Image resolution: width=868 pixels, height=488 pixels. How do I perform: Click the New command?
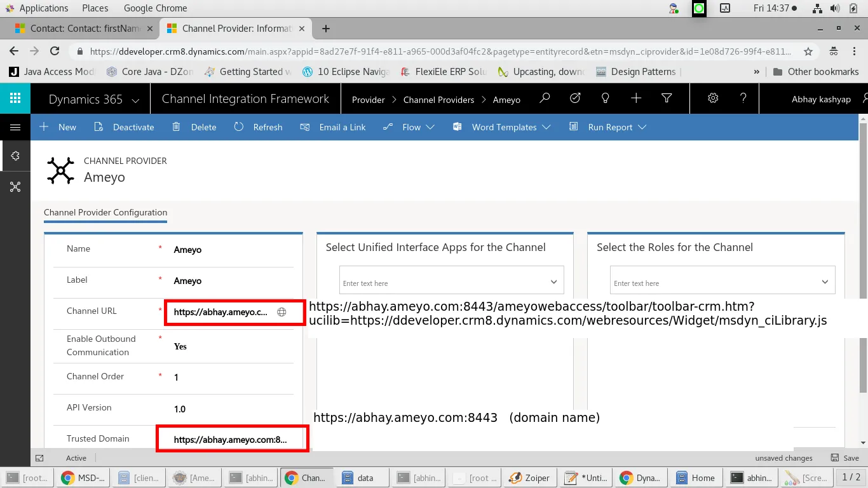tap(58, 127)
